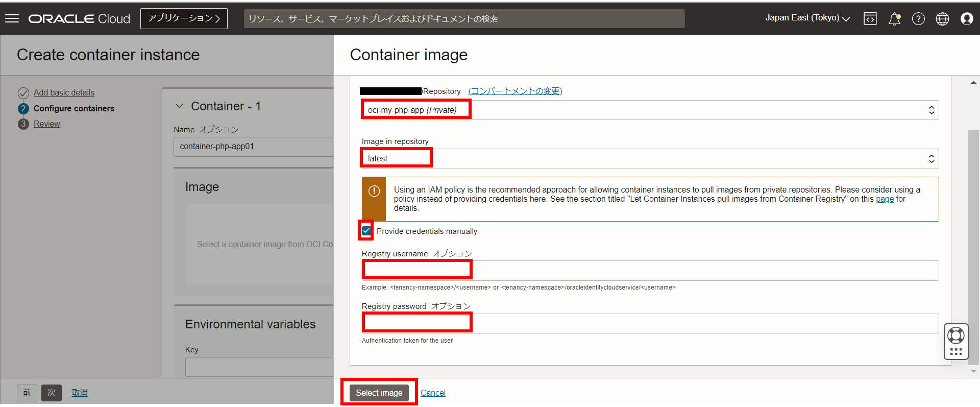Click コンパートメントの変更 link

tap(515, 91)
